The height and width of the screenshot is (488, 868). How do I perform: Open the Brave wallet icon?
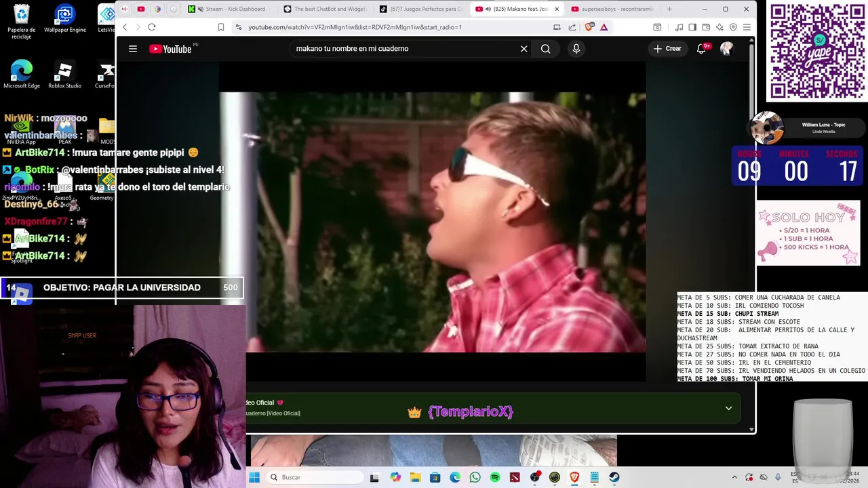(x=706, y=27)
